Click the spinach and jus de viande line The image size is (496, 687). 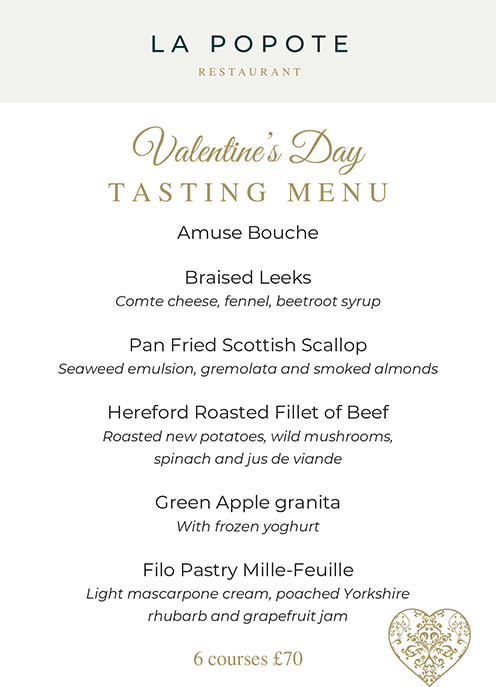248,459
